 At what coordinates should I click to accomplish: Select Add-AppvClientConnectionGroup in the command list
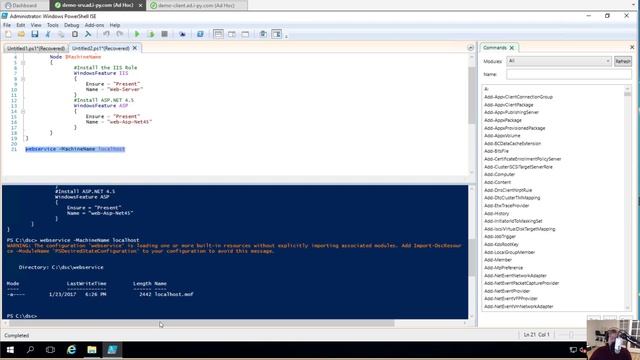[518, 97]
